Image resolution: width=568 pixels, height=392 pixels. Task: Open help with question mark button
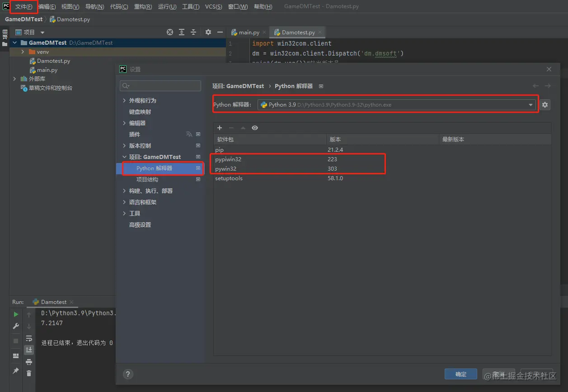128,374
